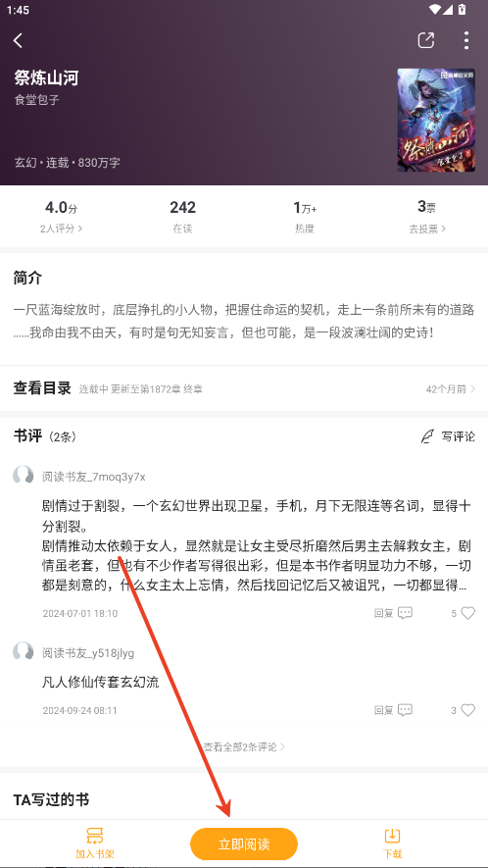Tap the 加入书架 bookshelf icon
The image size is (488, 868).
(x=95, y=836)
